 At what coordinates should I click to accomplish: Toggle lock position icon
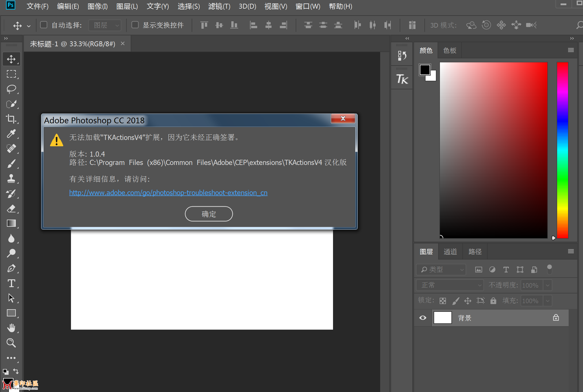click(468, 301)
